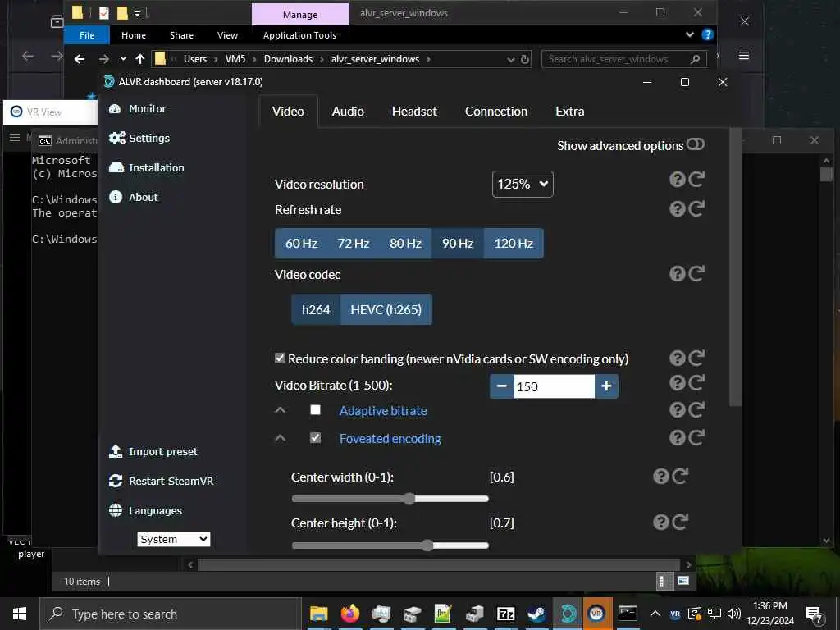Select 120 Hz refresh rate

coord(514,244)
